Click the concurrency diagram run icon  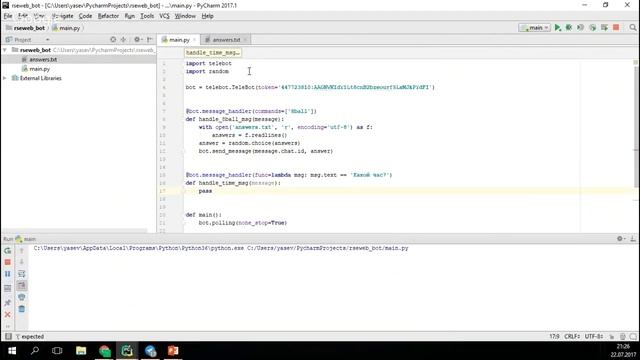604,28
